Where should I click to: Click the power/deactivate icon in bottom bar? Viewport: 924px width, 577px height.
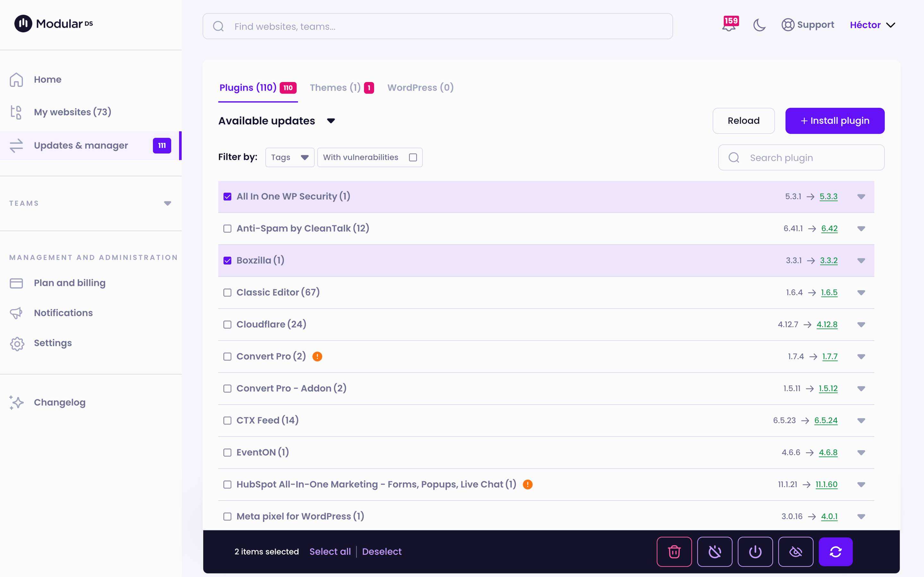click(755, 551)
